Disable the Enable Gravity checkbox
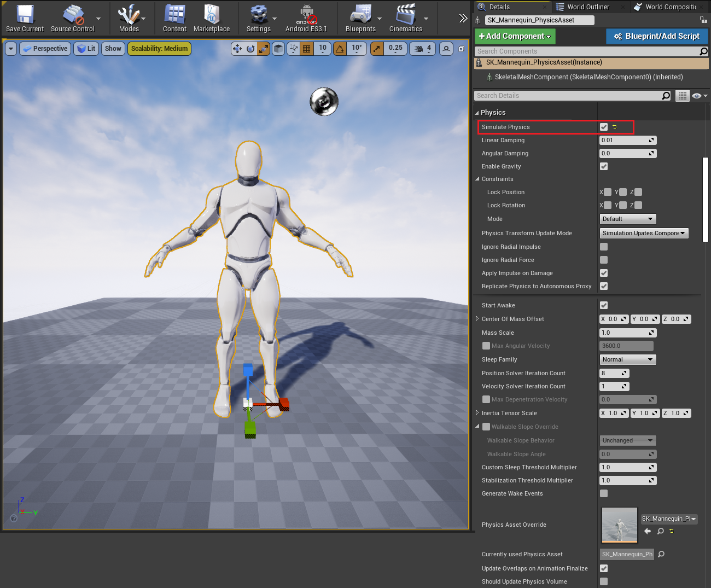This screenshot has width=711, height=588. pos(604,166)
